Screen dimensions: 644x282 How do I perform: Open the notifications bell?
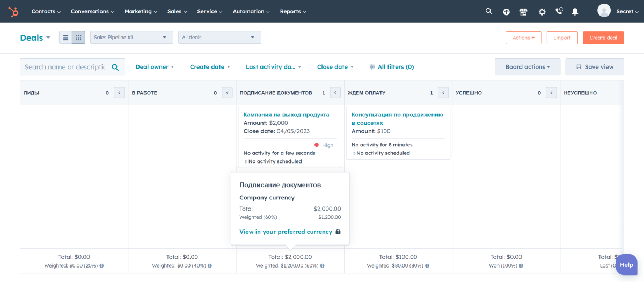pyautogui.click(x=575, y=12)
